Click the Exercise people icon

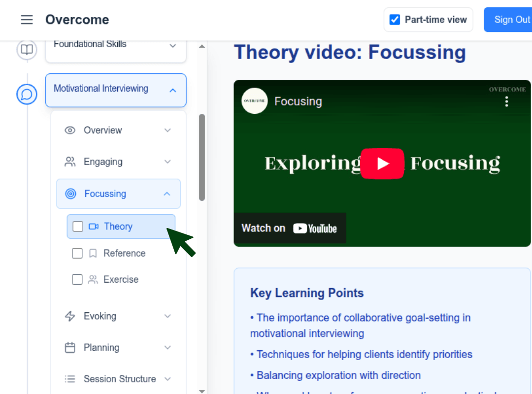(93, 279)
